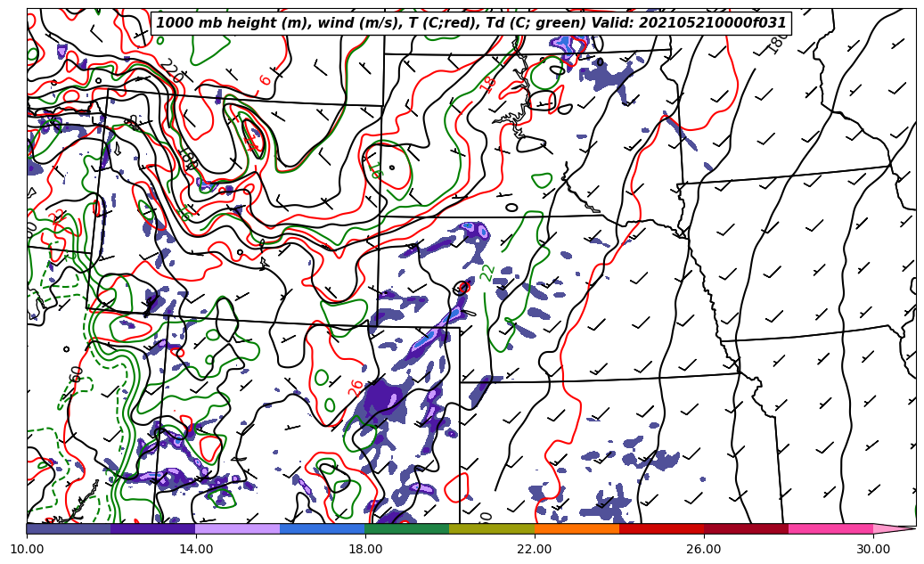924x564 pixels.
Task: Click the bright red 24–26 colorbar segment
Action: click(661, 528)
